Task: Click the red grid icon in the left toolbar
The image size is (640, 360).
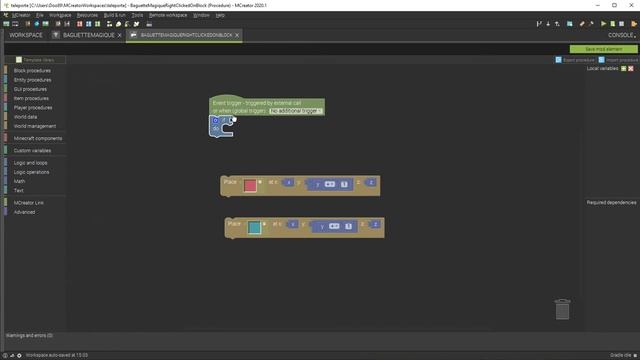Action: (x=79, y=24)
